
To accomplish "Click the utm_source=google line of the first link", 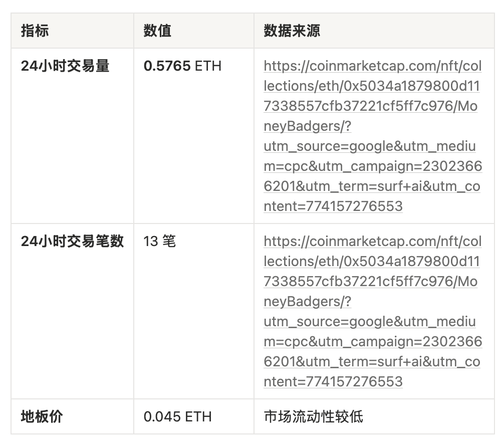I will click(x=370, y=146).
